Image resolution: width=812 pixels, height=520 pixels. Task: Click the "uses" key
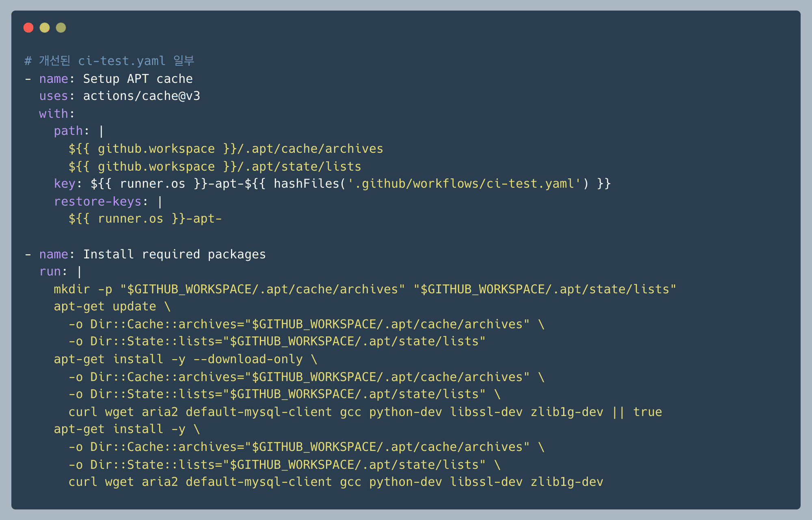click(x=53, y=96)
